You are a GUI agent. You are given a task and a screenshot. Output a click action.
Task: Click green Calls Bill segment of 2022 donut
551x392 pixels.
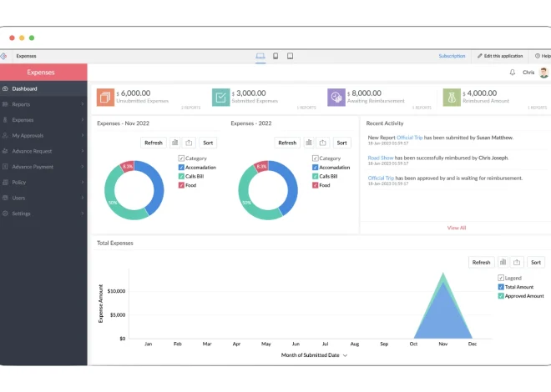click(x=246, y=200)
